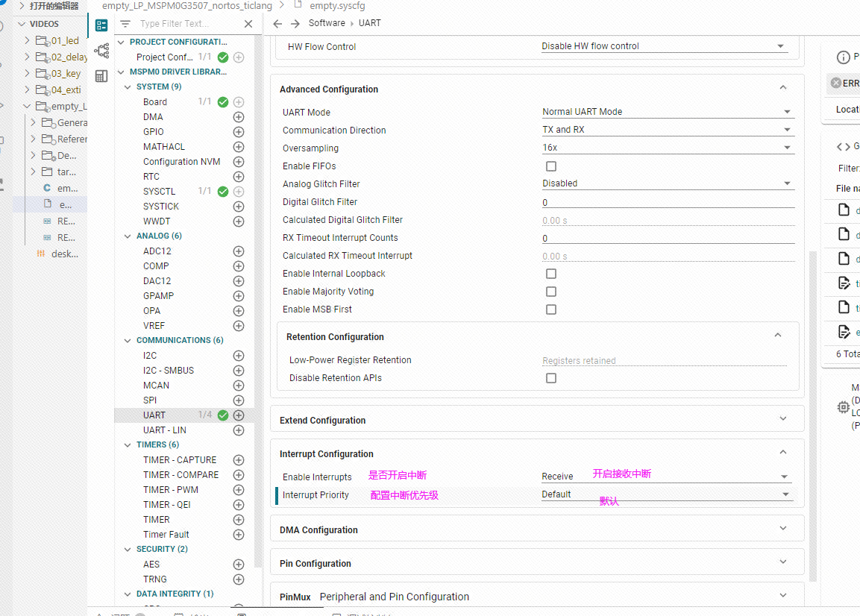860x616 pixels.
Task: Add a GPIO module instance
Action: [x=239, y=132]
